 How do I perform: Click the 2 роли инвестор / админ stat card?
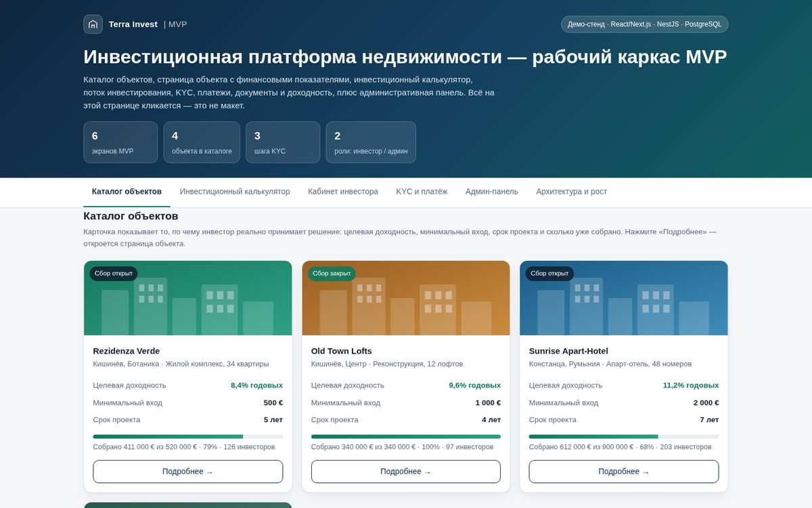point(371,142)
